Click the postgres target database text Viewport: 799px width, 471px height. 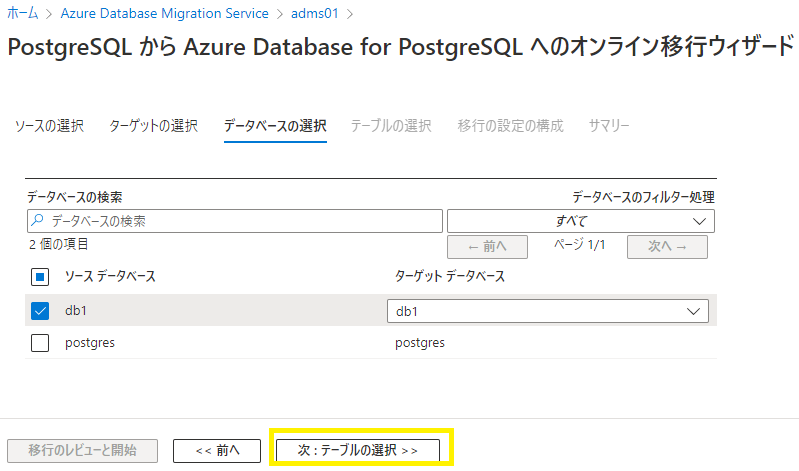tap(420, 343)
